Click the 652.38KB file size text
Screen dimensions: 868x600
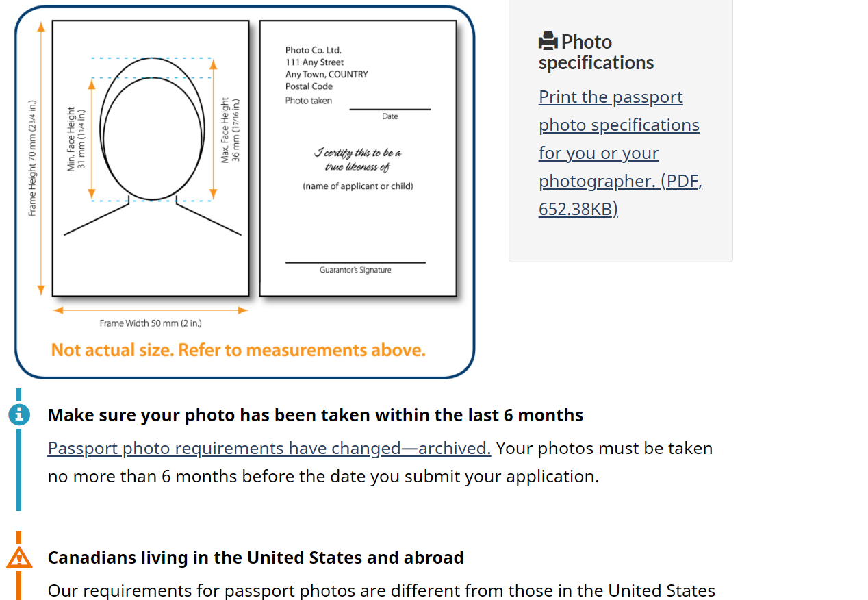tap(576, 209)
